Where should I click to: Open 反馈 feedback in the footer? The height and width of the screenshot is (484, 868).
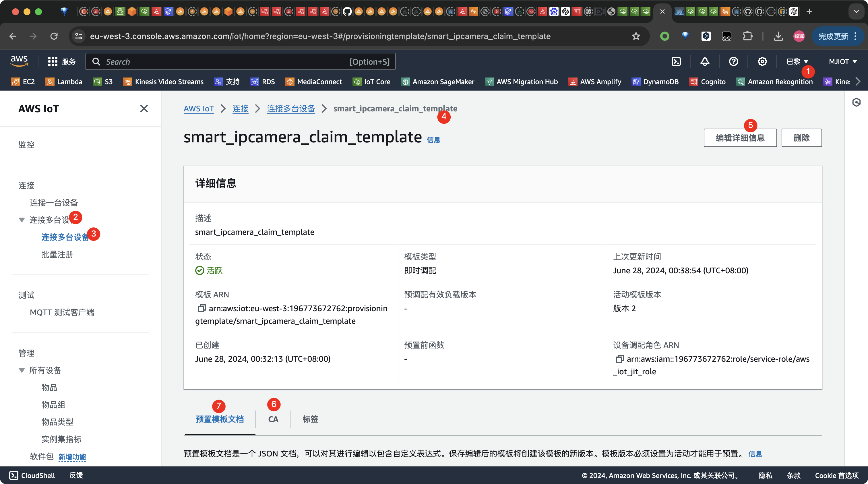76,475
